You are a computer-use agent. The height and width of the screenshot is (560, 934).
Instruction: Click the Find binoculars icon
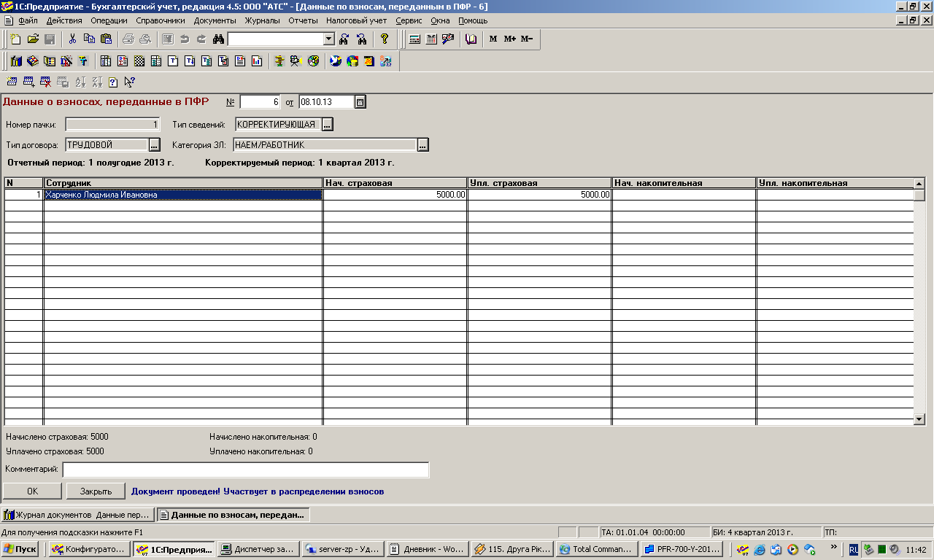[x=218, y=39]
